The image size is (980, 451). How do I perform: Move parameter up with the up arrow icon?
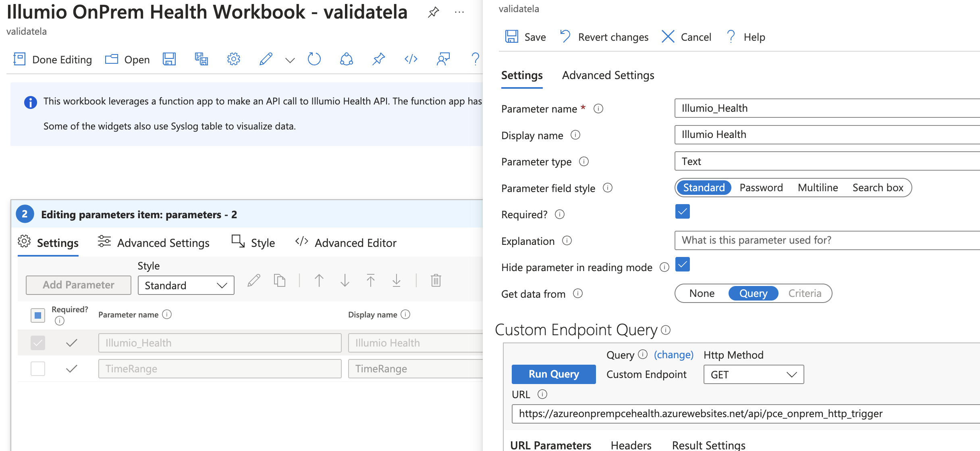point(319,280)
